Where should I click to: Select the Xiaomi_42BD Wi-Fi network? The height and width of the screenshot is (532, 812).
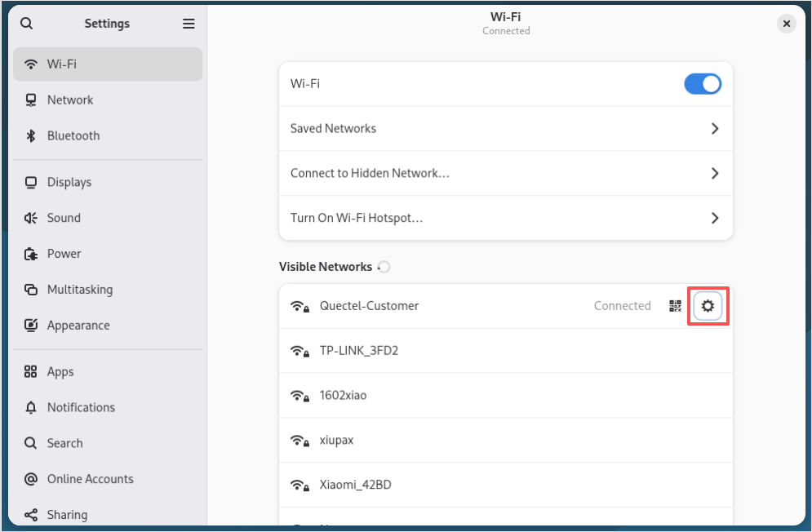point(356,485)
